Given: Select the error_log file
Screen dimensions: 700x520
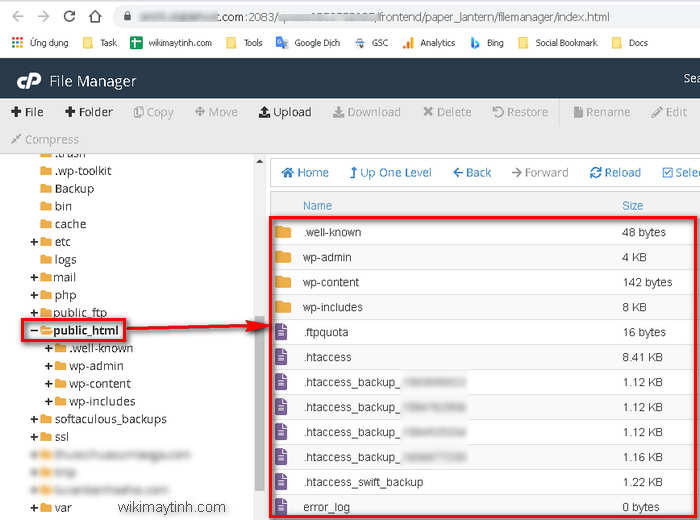Looking at the screenshot, I should point(326,507).
